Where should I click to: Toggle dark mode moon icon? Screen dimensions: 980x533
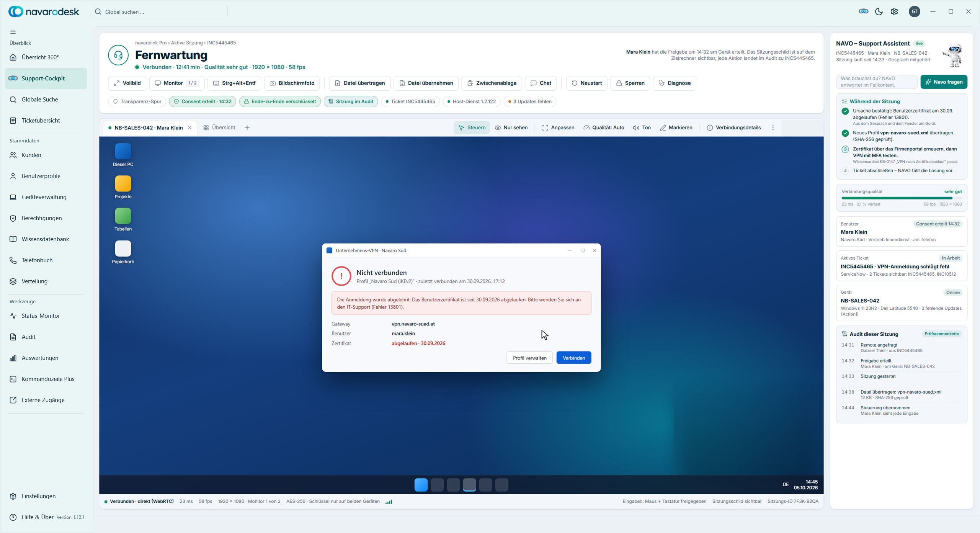pyautogui.click(x=879, y=11)
